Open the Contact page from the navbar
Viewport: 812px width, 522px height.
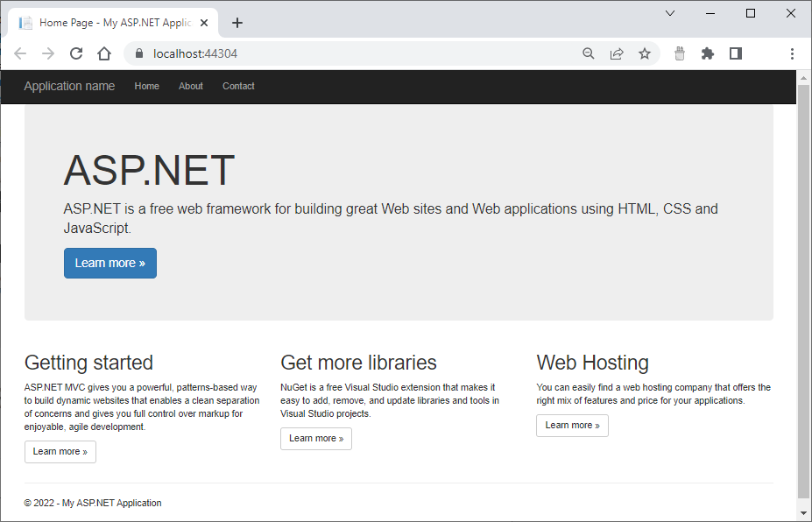237,86
